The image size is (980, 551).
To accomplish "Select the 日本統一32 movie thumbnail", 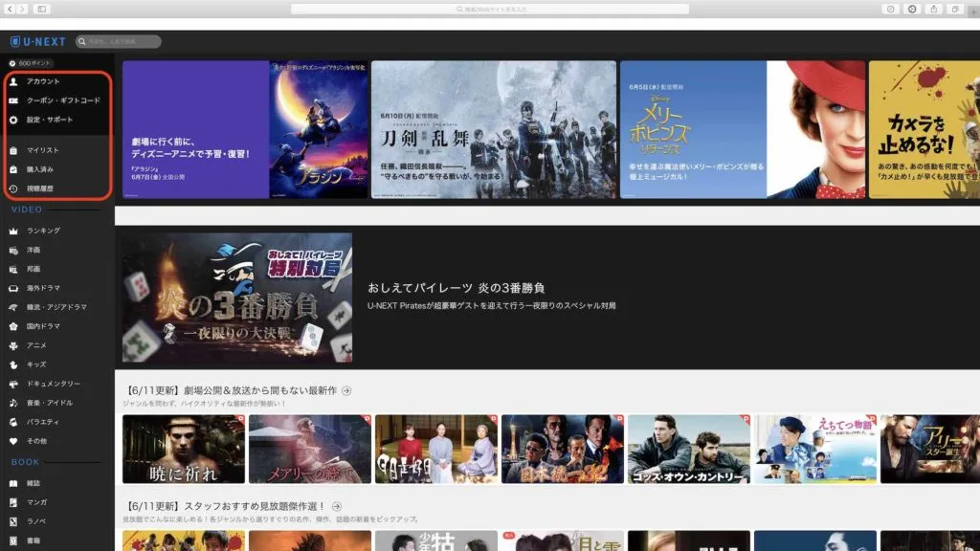I will click(563, 450).
